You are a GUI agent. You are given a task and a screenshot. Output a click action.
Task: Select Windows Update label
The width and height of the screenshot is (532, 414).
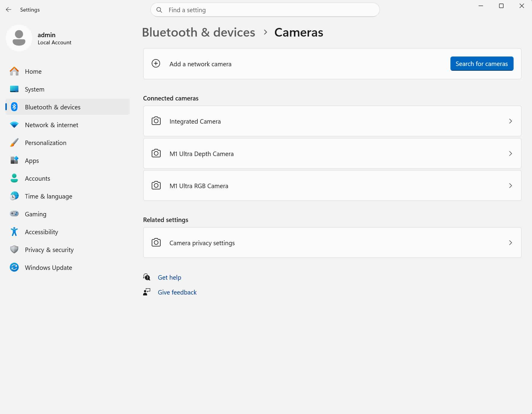pyautogui.click(x=48, y=267)
